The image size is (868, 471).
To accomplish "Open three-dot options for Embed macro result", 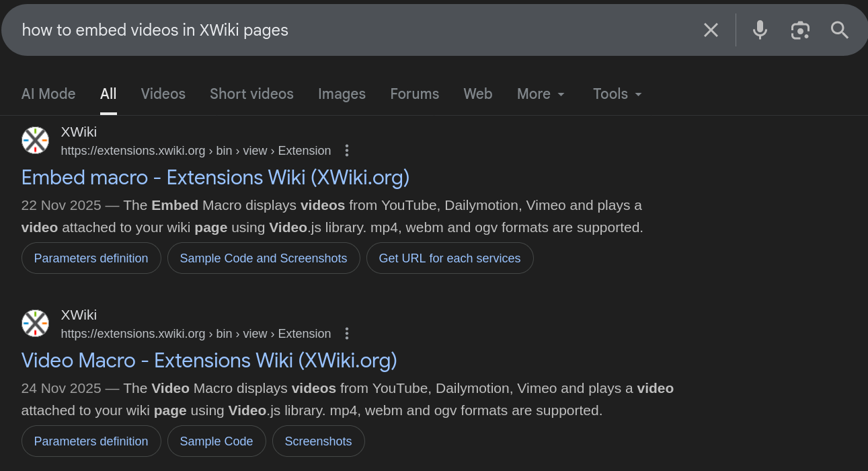I will point(347,151).
